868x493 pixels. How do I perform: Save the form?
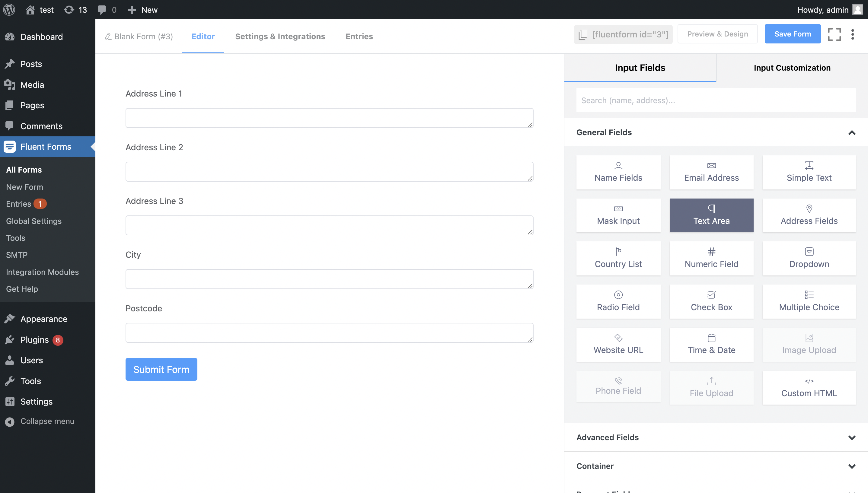793,33
